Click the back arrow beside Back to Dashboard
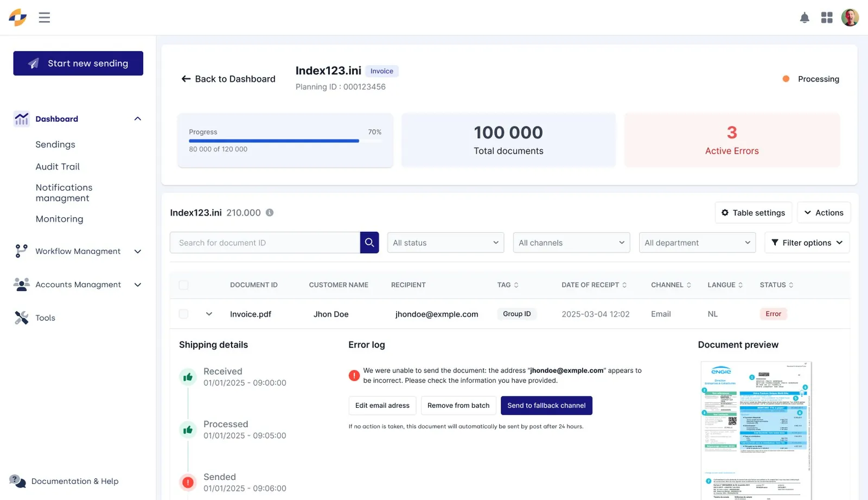Image resolution: width=868 pixels, height=500 pixels. [x=186, y=79]
